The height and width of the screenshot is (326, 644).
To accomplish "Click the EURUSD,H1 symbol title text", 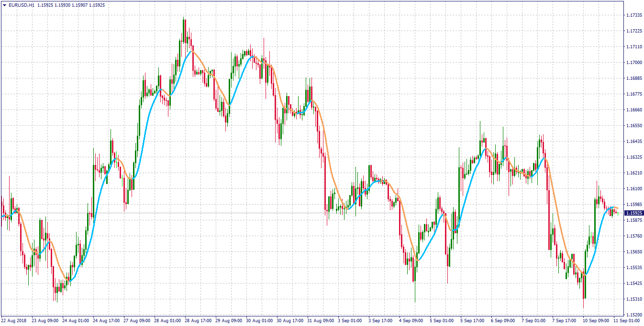I will point(21,5).
